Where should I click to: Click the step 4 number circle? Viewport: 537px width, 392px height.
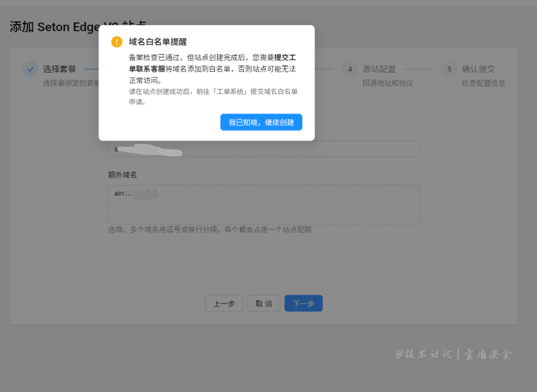click(x=350, y=69)
